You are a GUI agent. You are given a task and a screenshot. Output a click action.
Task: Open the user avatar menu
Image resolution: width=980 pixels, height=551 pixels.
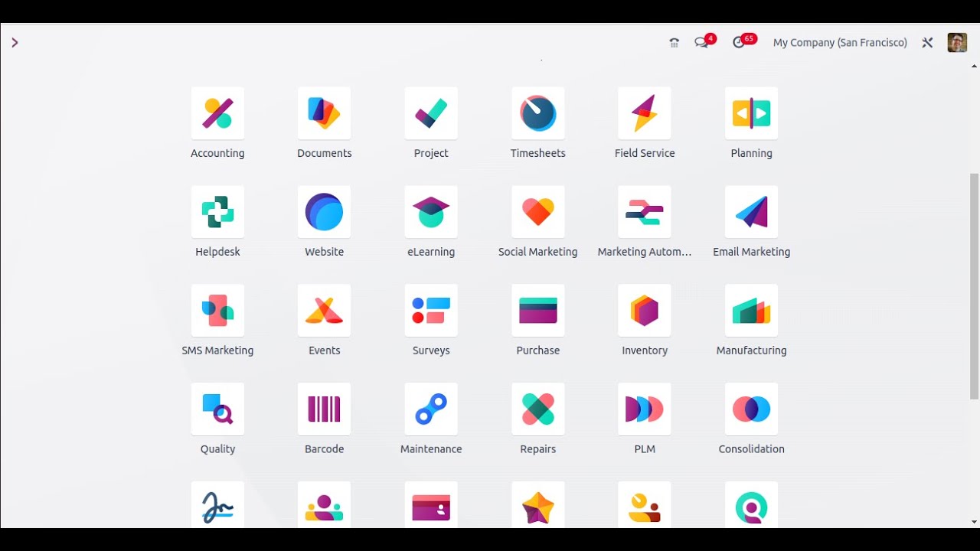pyautogui.click(x=956, y=43)
